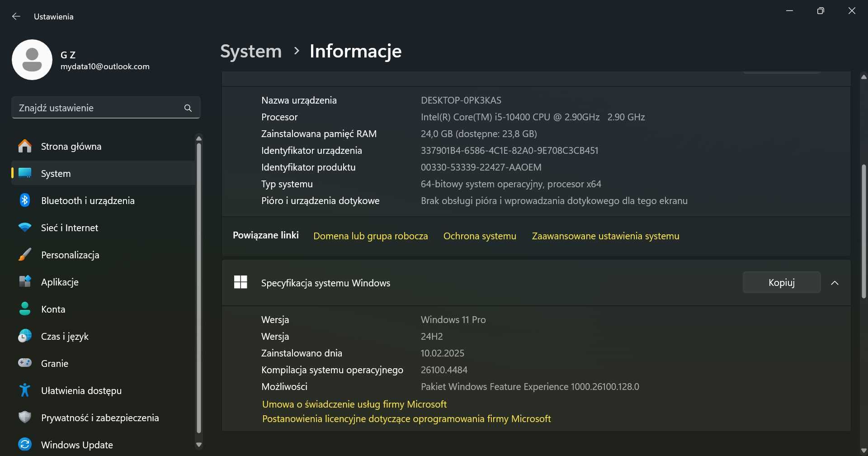868x456 pixels.
Task: Open Bluetooth i urządzenia settings
Action: pos(103,200)
